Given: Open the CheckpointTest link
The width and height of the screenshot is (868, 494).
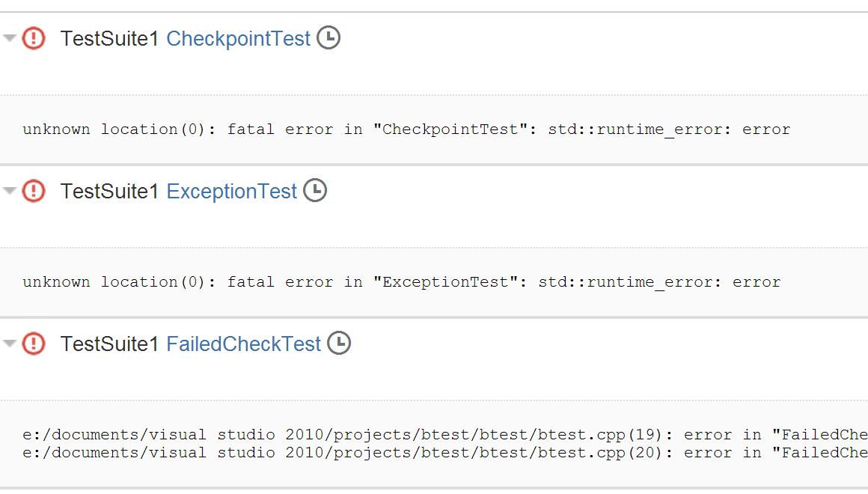Looking at the screenshot, I should click(238, 39).
